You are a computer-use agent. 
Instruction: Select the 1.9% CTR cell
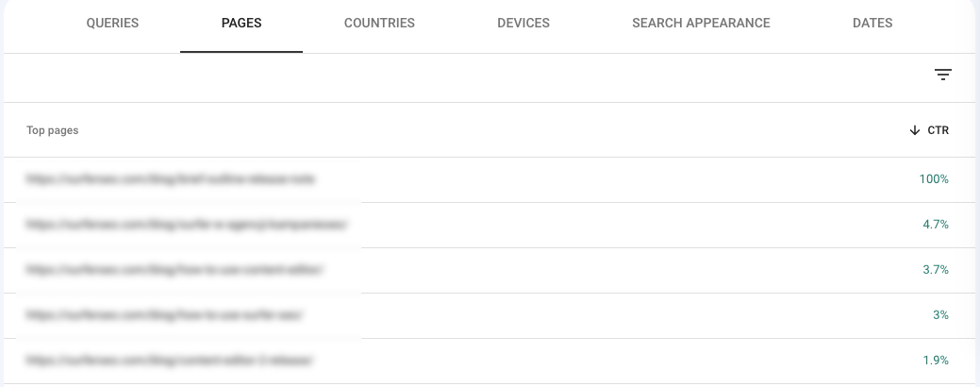(x=936, y=361)
